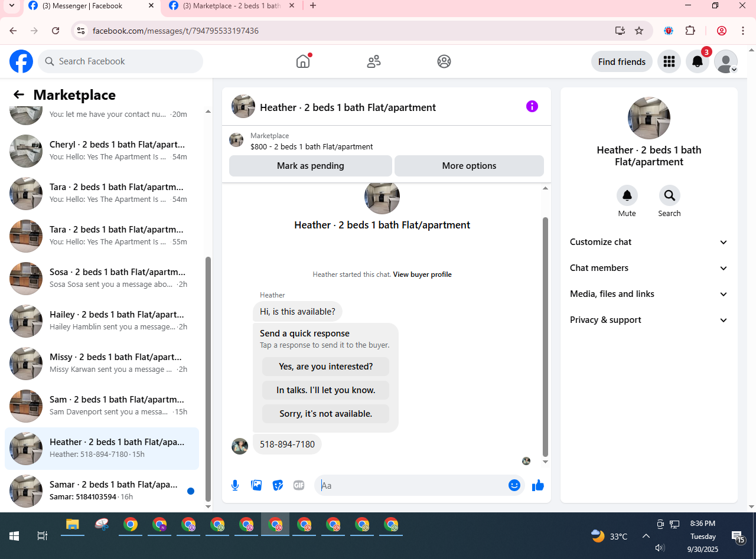This screenshot has height=559, width=756.
Task: Open Task View in the taskbar
Action: (42, 536)
